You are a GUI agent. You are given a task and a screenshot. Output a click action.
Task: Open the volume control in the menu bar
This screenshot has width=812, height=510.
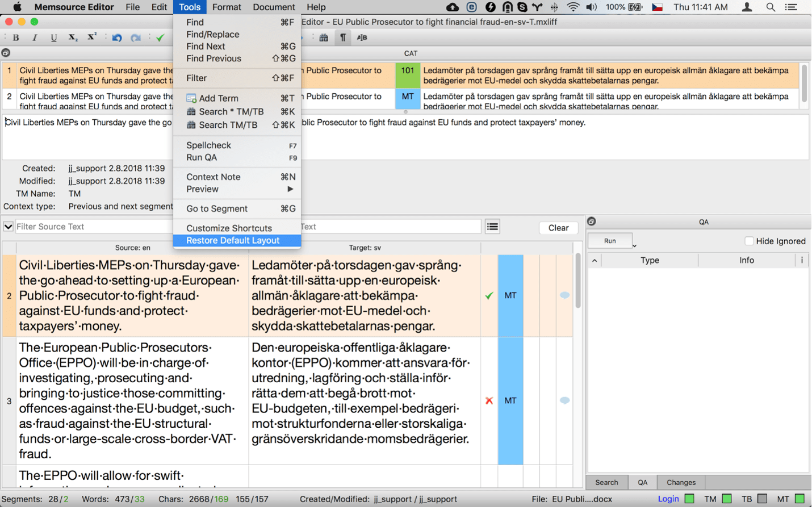(591, 7)
